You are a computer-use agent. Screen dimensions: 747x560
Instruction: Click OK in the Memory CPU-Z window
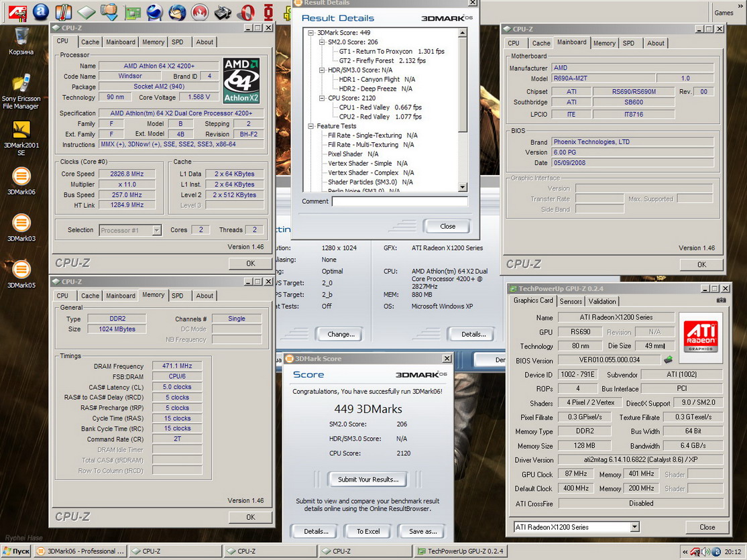pyautogui.click(x=251, y=517)
